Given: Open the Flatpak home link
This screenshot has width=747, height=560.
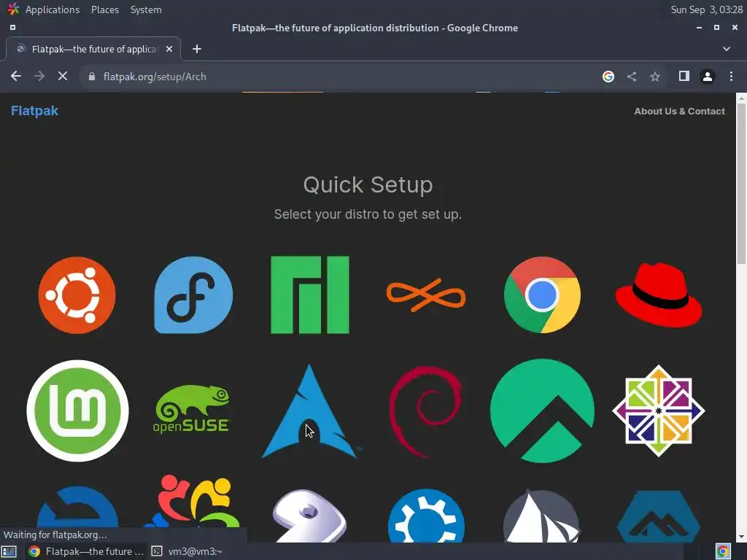Looking at the screenshot, I should (x=34, y=111).
